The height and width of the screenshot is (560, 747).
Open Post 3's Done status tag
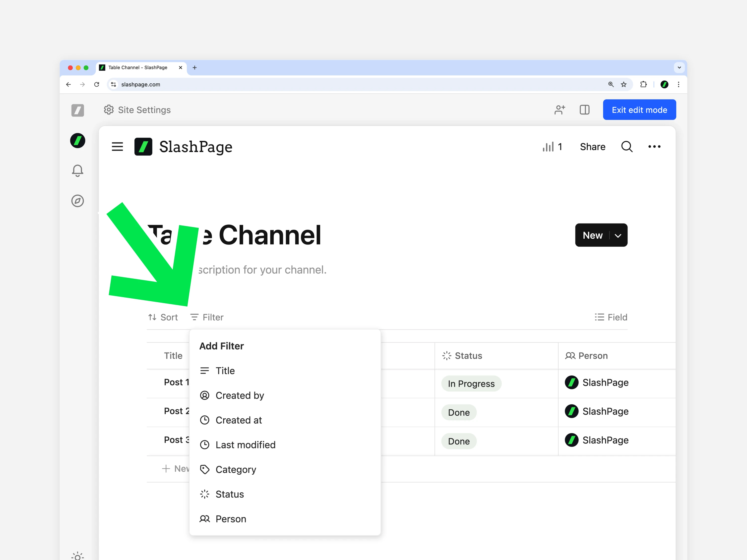click(459, 441)
